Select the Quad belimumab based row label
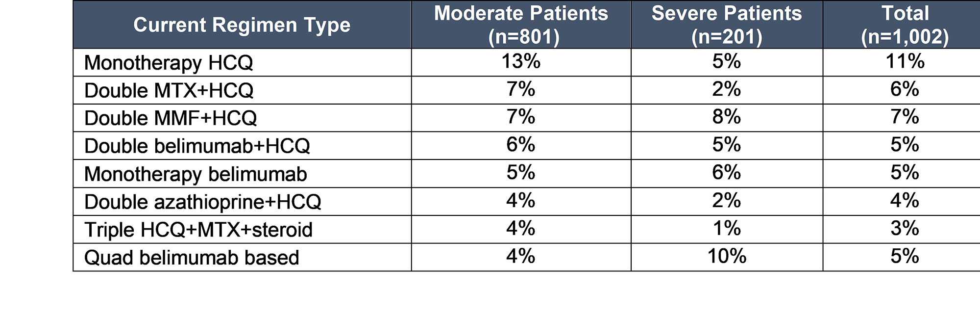980x318 pixels. [x=192, y=258]
